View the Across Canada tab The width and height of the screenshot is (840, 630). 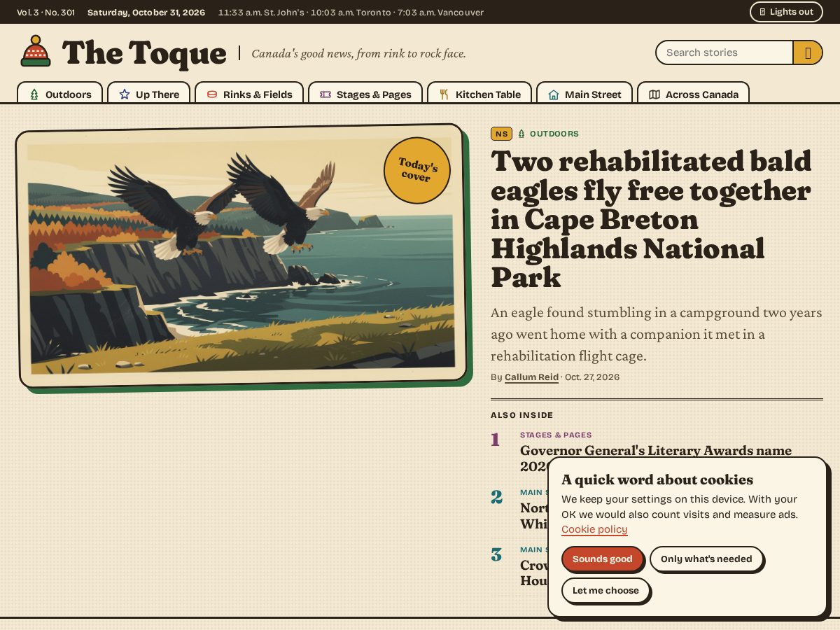[693, 93]
